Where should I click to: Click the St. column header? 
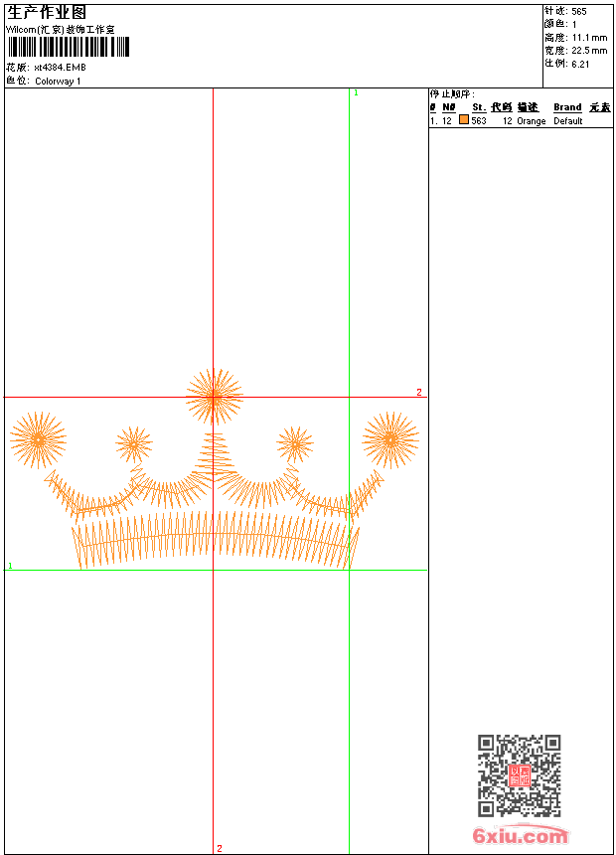click(479, 107)
